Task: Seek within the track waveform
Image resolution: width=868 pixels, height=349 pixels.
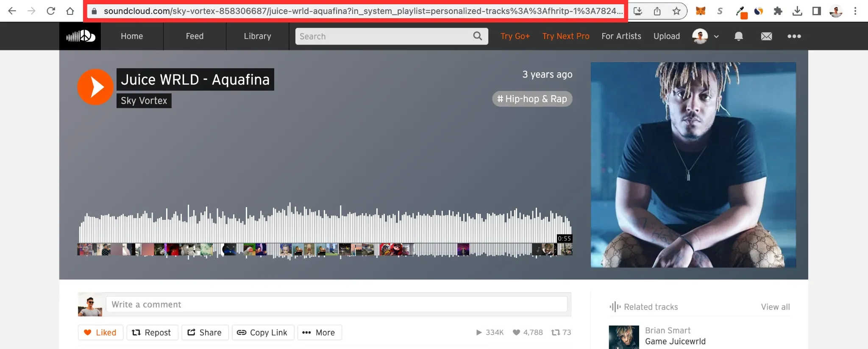Action: (x=325, y=231)
